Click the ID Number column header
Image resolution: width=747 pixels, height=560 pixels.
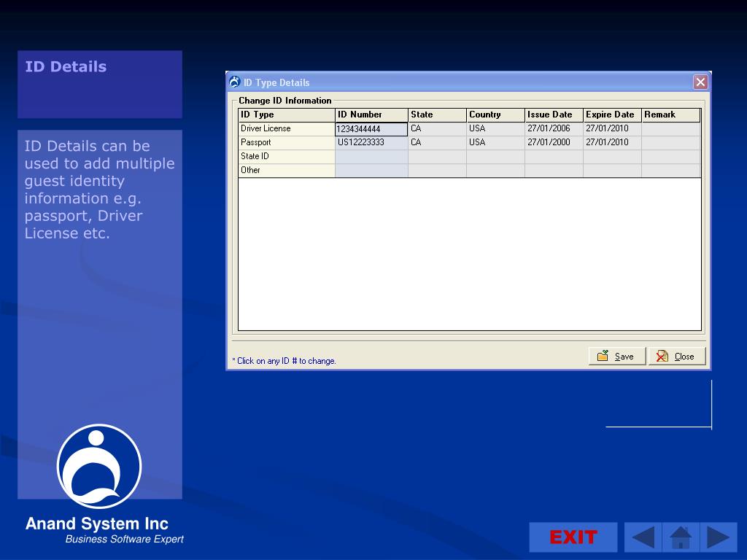point(371,114)
